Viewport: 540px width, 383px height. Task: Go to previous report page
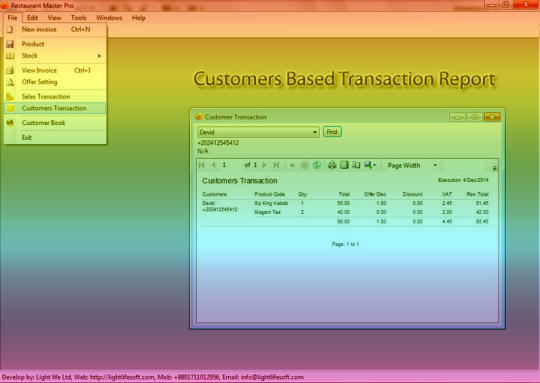pyautogui.click(x=214, y=165)
